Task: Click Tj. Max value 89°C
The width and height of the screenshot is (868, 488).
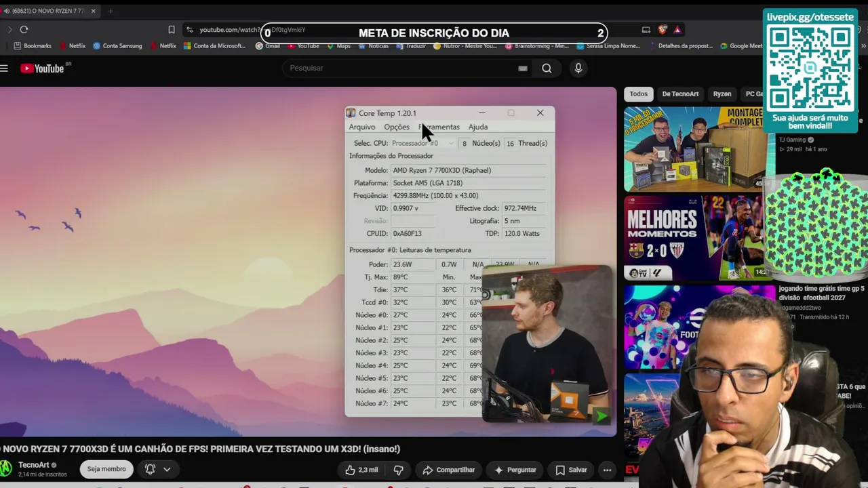Action: [x=400, y=277]
